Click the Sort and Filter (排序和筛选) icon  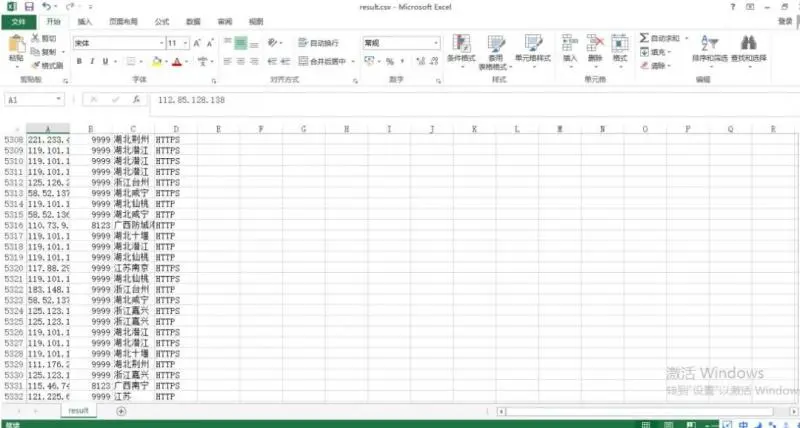coord(709,43)
